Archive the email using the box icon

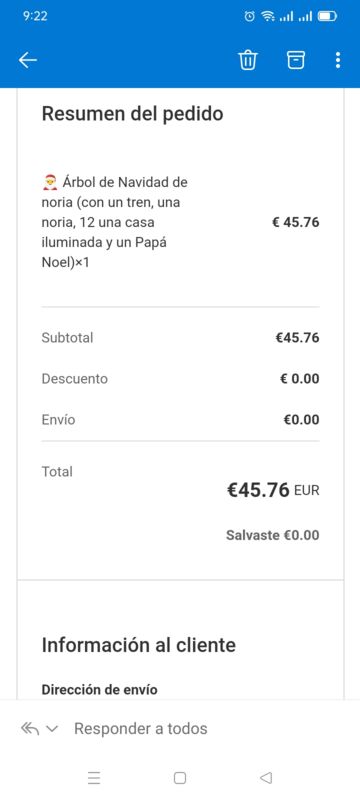coord(296,60)
